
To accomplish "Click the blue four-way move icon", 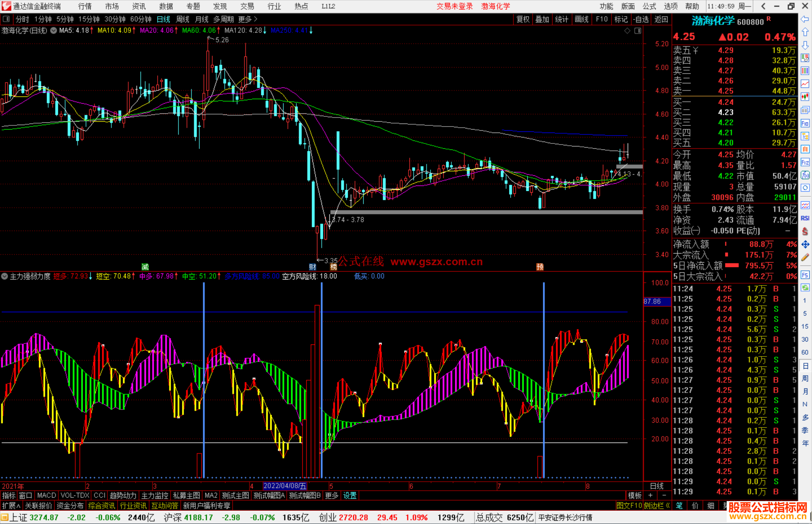I will 805,245.
